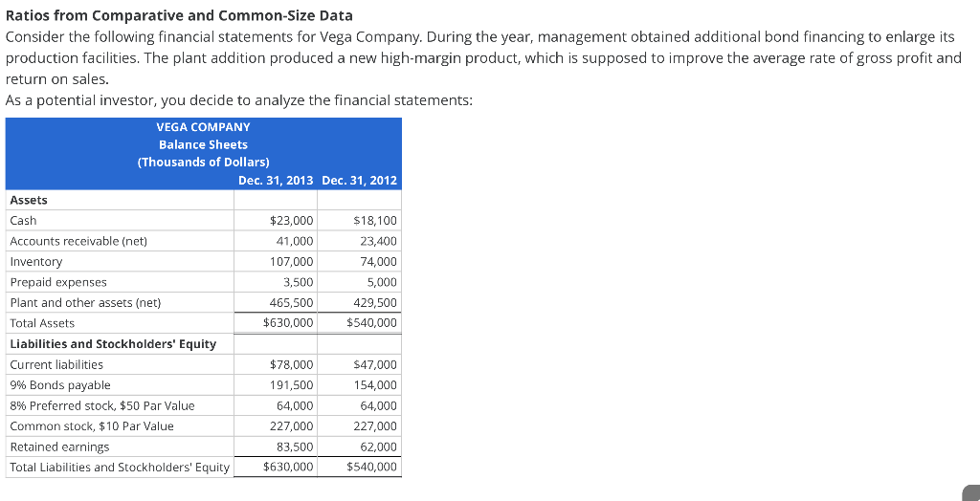Click the Prepaid expenses value 3,500

coord(299,282)
